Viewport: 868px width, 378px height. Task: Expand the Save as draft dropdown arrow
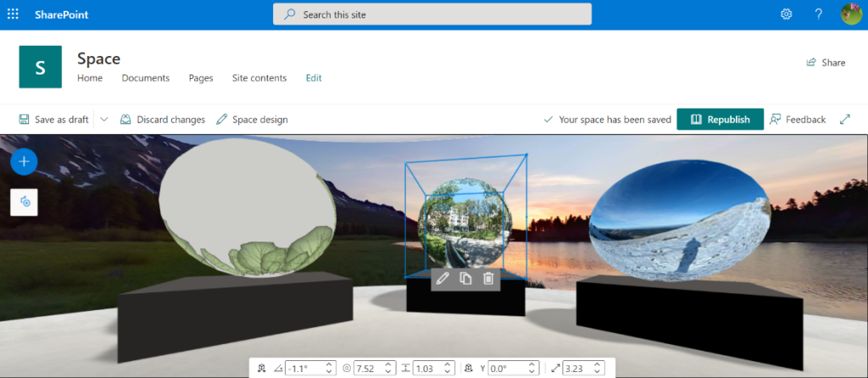click(104, 120)
